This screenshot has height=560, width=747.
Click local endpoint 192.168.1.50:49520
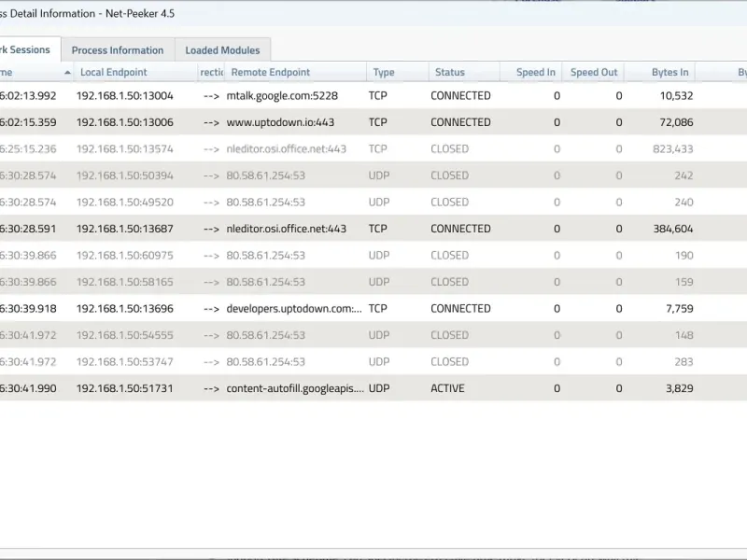click(125, 203)
